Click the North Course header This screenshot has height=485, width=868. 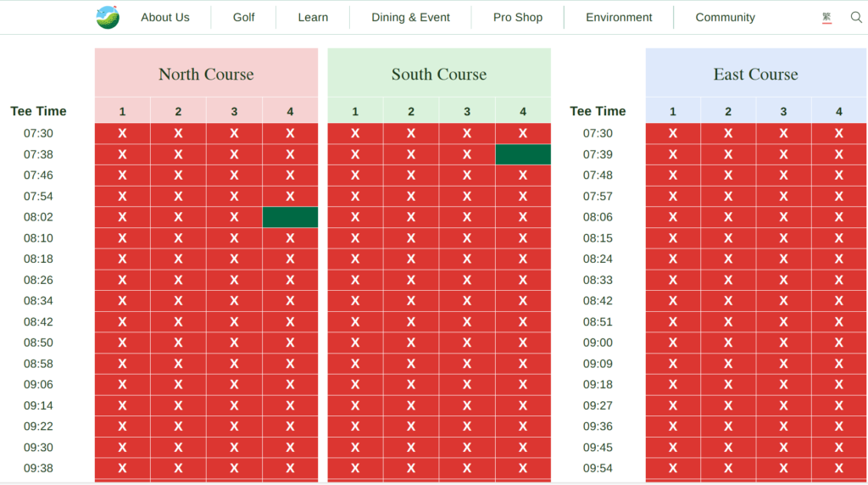click(206, 74)
